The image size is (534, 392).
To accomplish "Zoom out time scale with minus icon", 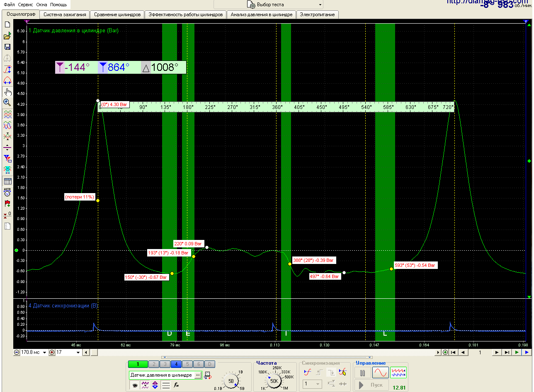I will point(17,352).
